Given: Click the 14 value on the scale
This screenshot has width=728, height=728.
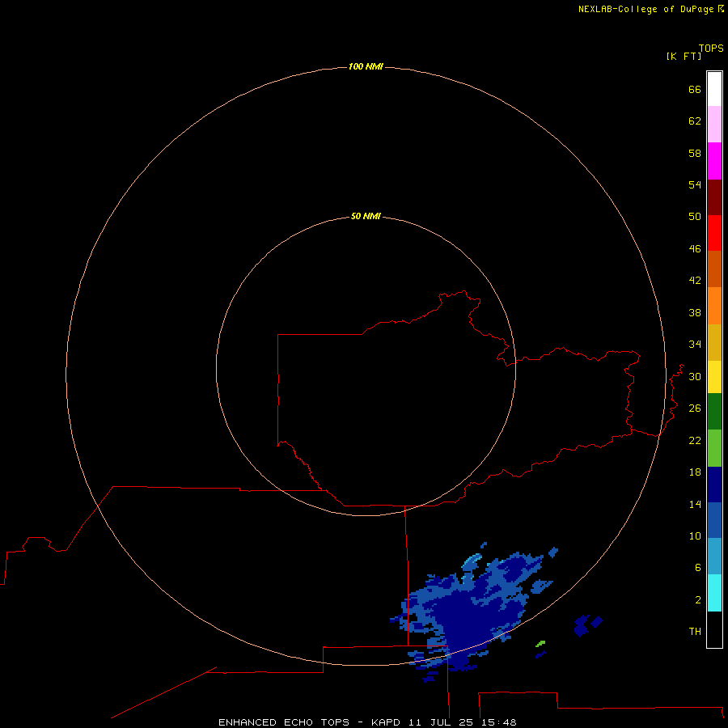Looking at the screenshot, I should (x=695, y=504).
